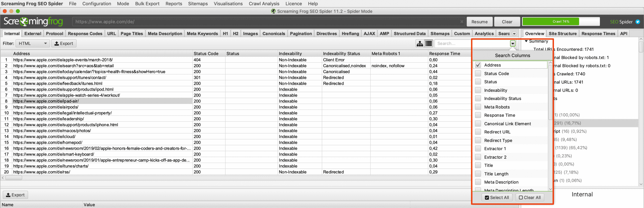Click the Clear All button
Image resolution: width=644 pixels, height=208 pixels.
click(x=530, y=197)
